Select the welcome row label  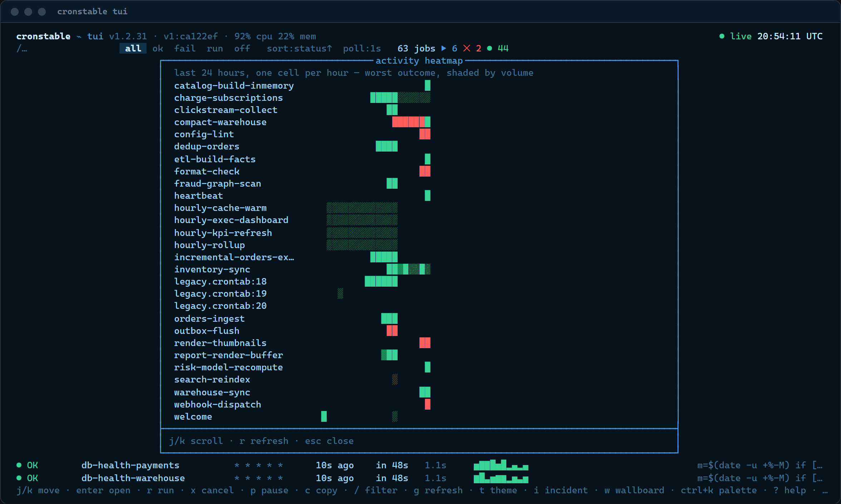[x=193, y=416]
